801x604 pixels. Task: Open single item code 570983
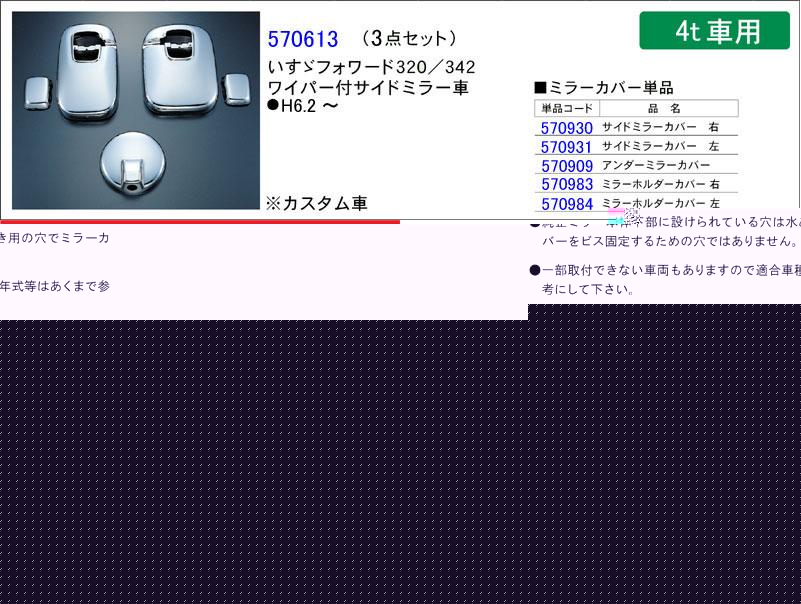[x=567, y=184]
